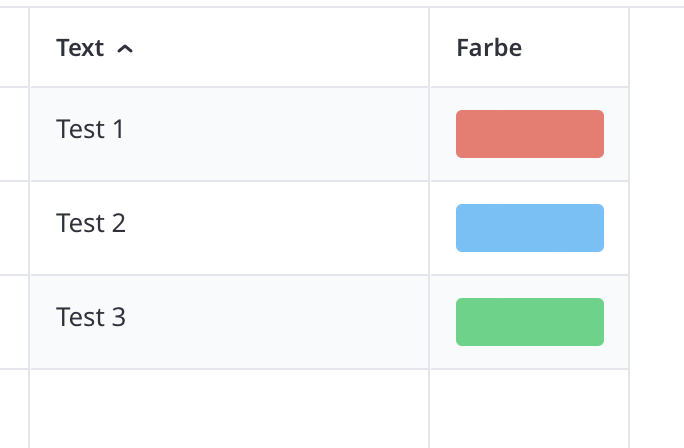Click the Test 2 text cell
The height and width of the screenshot is (448, 684).
pos(91,223)
